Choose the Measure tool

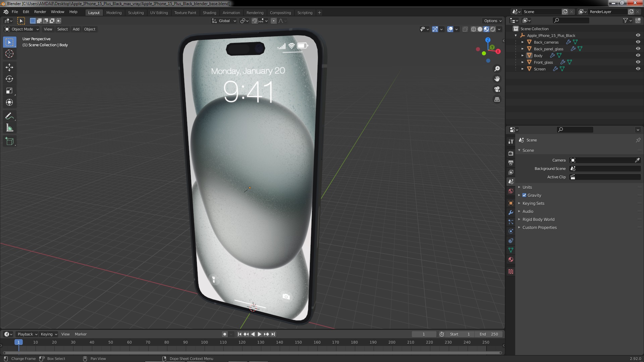click(9, 128)
